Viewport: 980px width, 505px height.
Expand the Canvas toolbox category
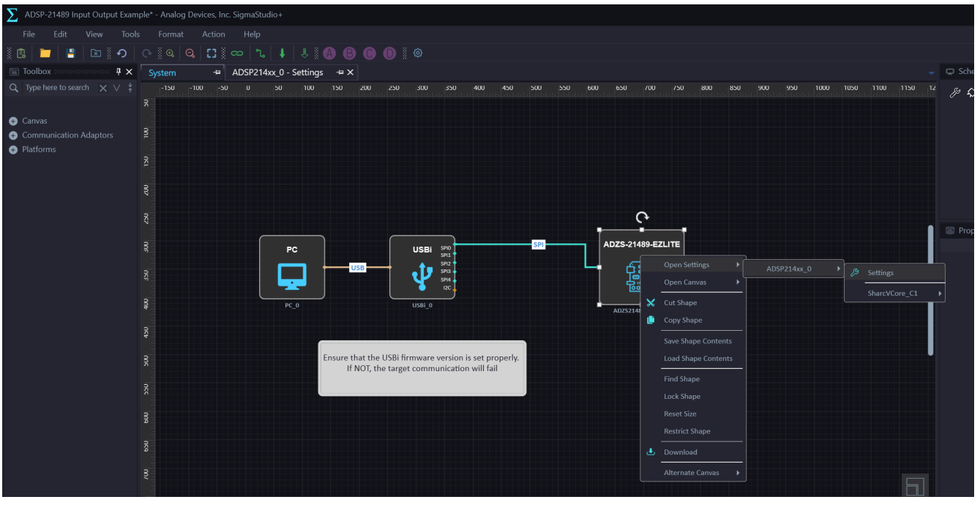tap(13, 121)
